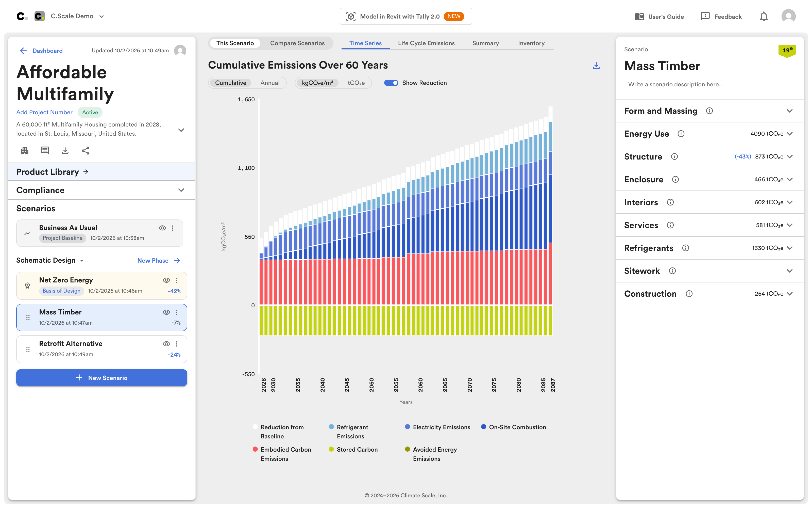Open notifications bell
This screenshot has width=812, height=508.
764,16
